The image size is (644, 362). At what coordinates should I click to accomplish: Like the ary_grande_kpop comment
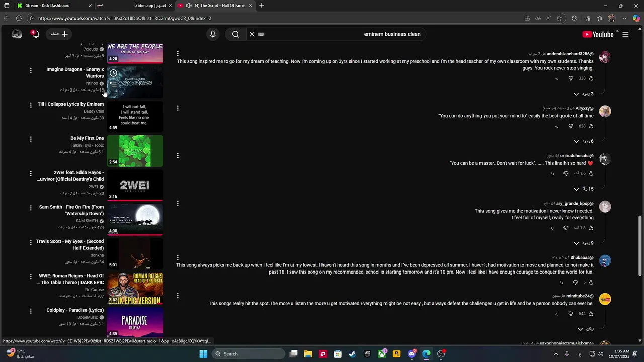click(x=591, y=228)
